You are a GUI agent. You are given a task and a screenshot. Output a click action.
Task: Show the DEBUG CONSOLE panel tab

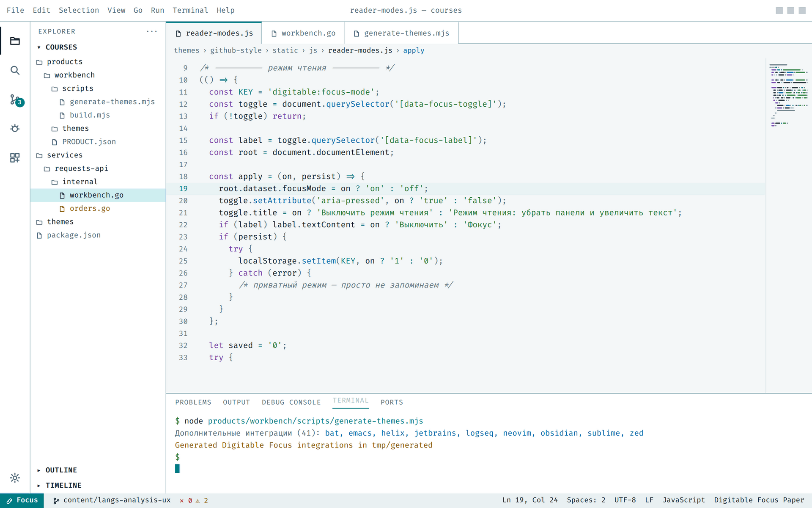(291, 402)
